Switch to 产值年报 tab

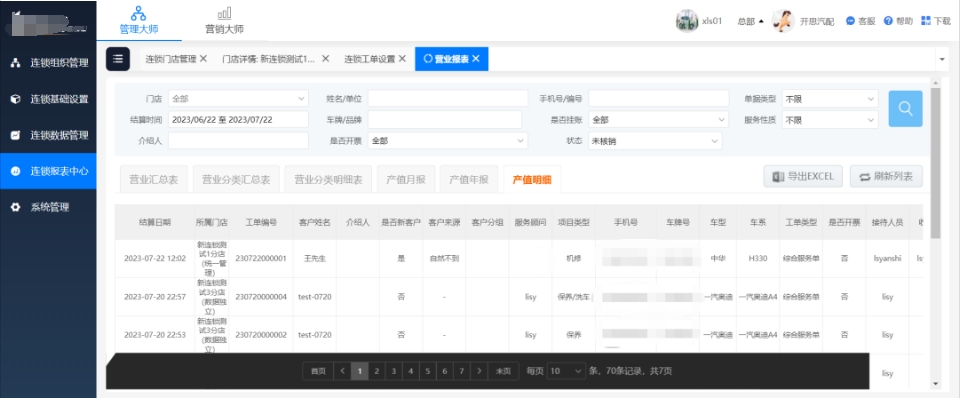[x=469, y=179]
